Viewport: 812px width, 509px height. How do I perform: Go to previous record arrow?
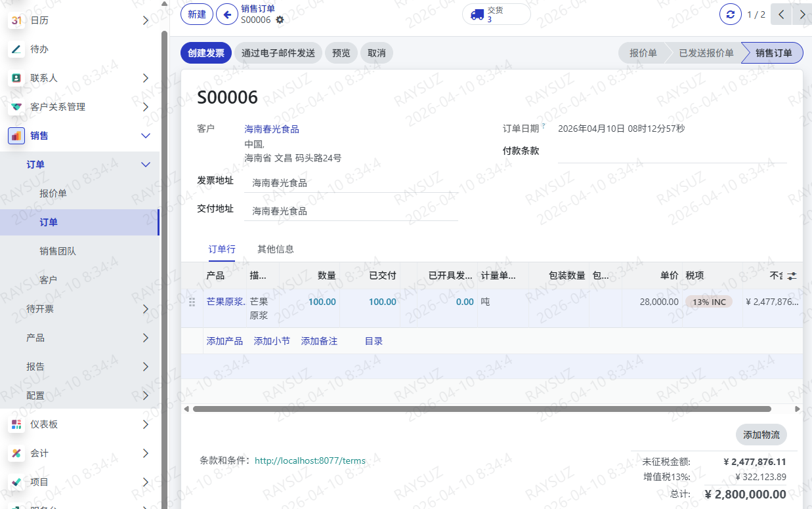[781, 14]
